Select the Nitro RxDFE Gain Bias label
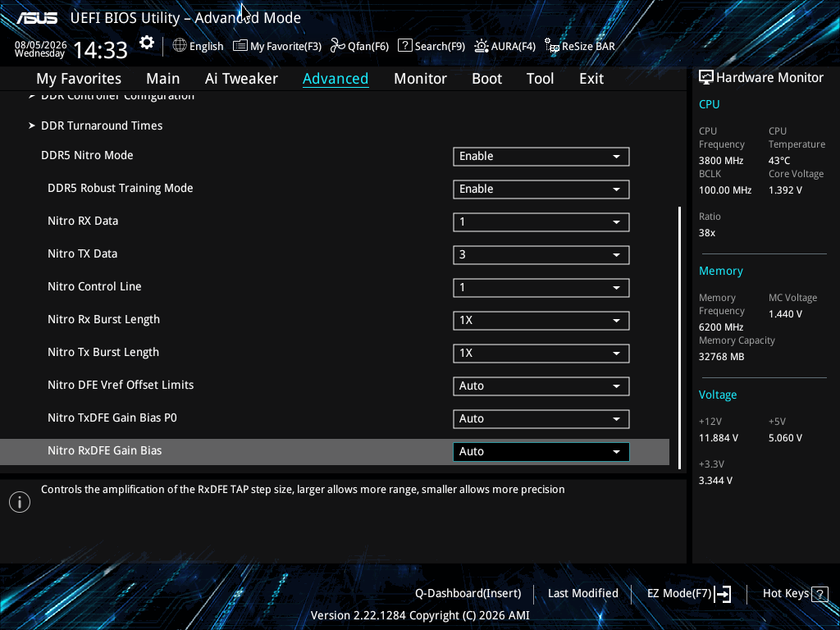The height and width of the screenshot is (630, 840). point(104,450)
